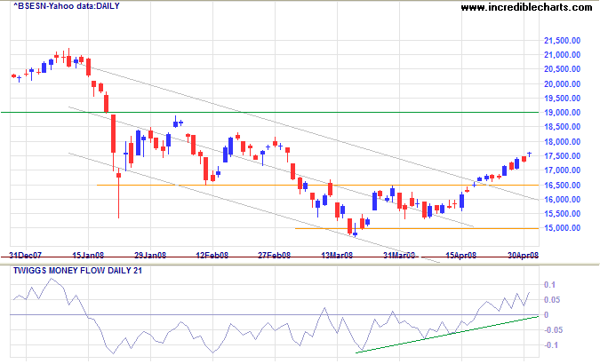Click the 20,500.00 price axis label
Screen dimensions: 600x364
(x=562, y=69)
